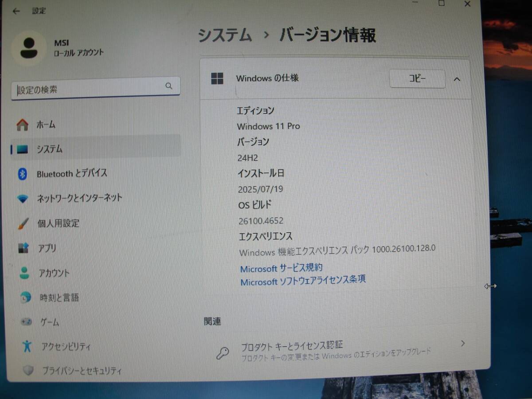Click the Gaming controller icon

tap(27, 321)
